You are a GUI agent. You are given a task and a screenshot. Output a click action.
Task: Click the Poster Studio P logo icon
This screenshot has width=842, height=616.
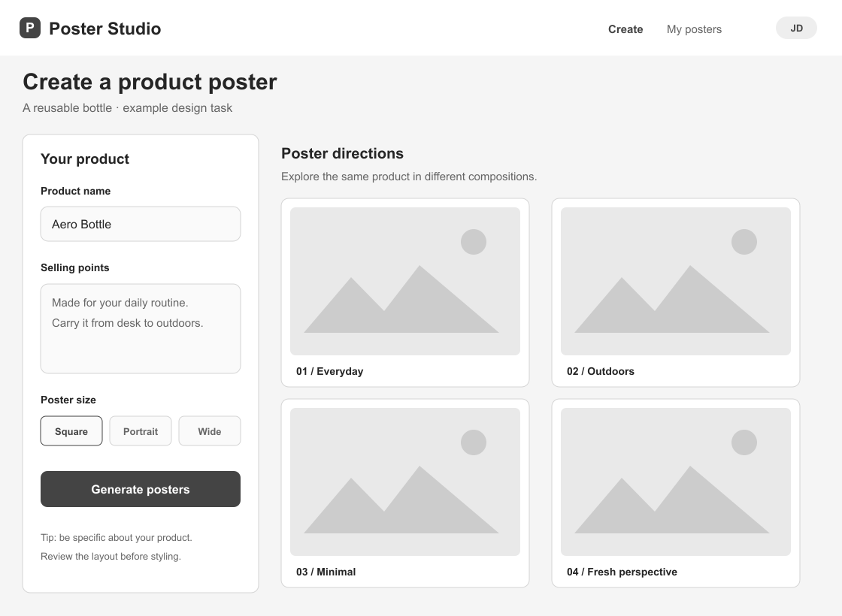point(30,28)
